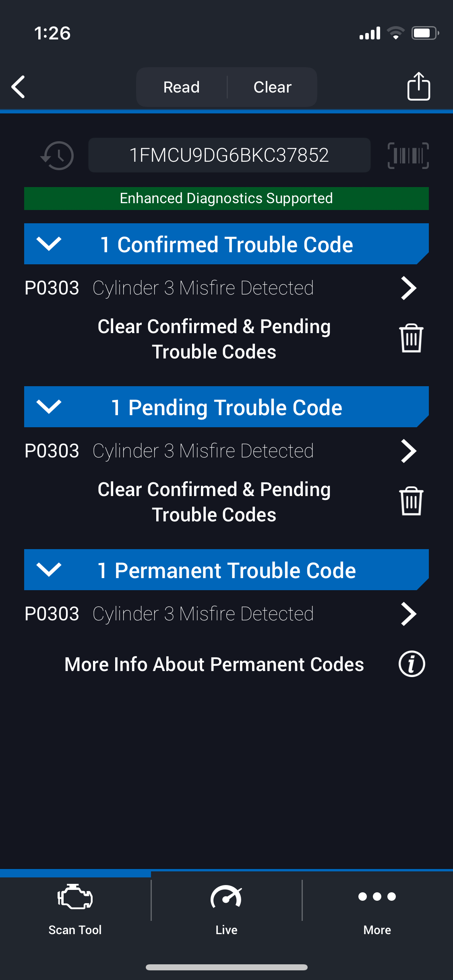Tap the share icon in header

pos(418,86)
